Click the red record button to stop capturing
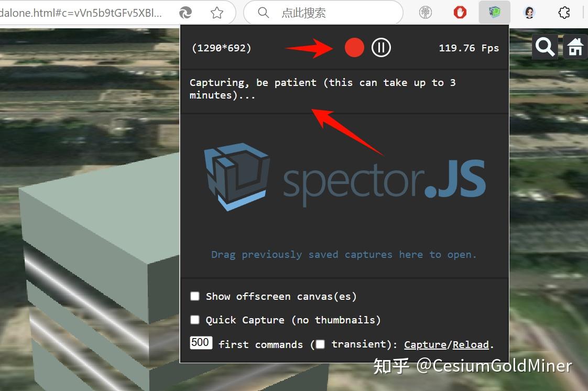The height and width of the screenshot is (391, 588). (x=354, y=47)
